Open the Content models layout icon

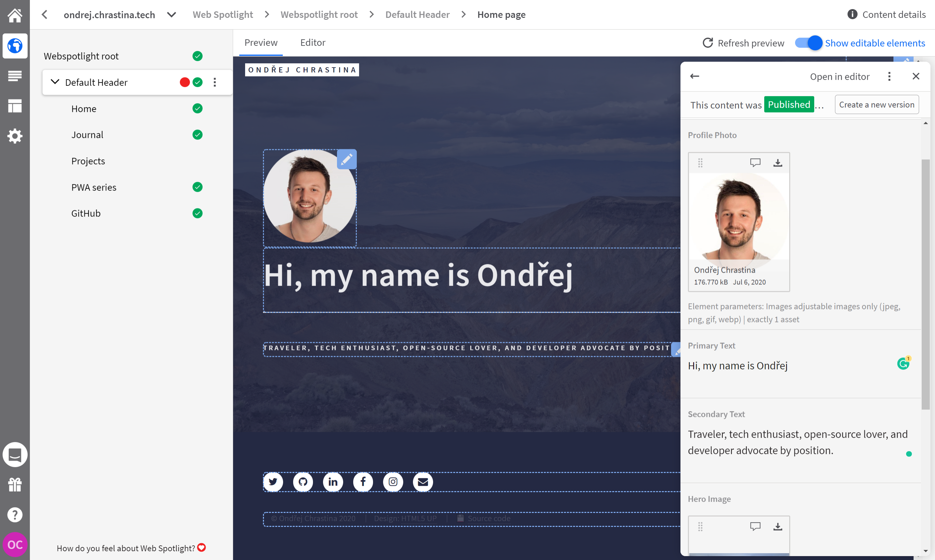point(15,106)
